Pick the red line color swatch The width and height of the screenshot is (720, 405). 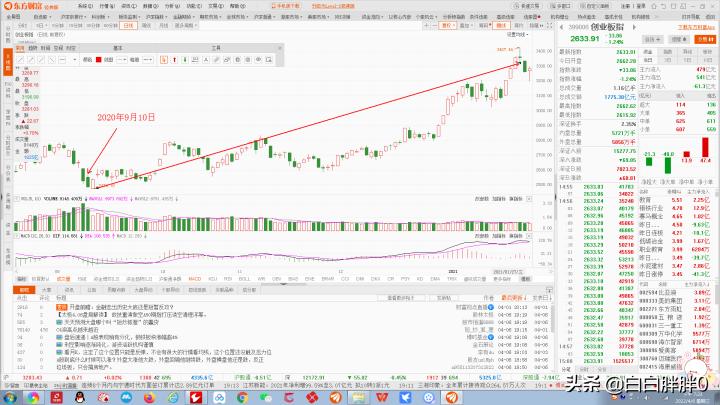[x=98, y=60]
